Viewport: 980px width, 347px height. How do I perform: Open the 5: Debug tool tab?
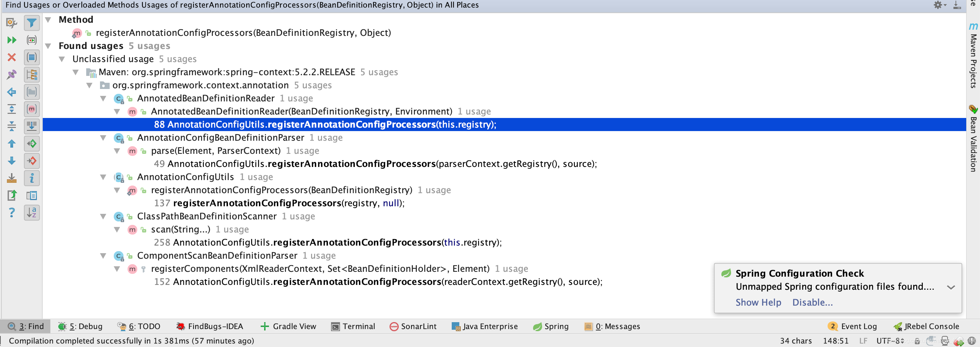point(80,326)
